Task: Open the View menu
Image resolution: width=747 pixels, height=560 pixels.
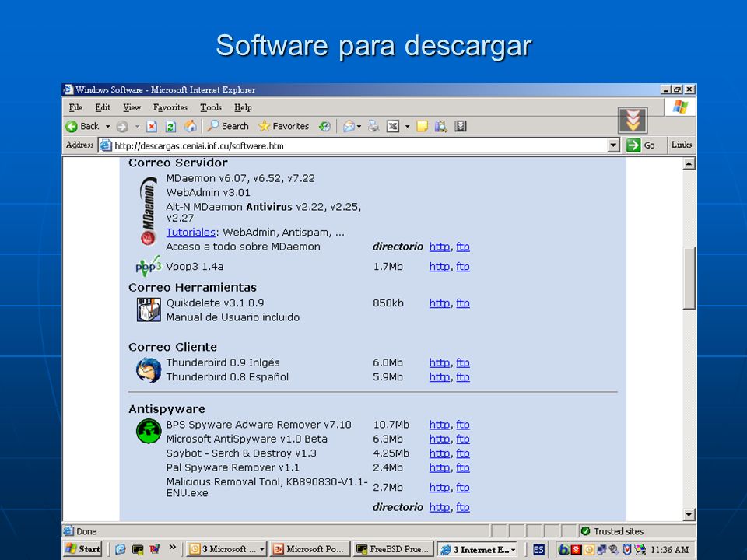Action: (x=132, y=107)
